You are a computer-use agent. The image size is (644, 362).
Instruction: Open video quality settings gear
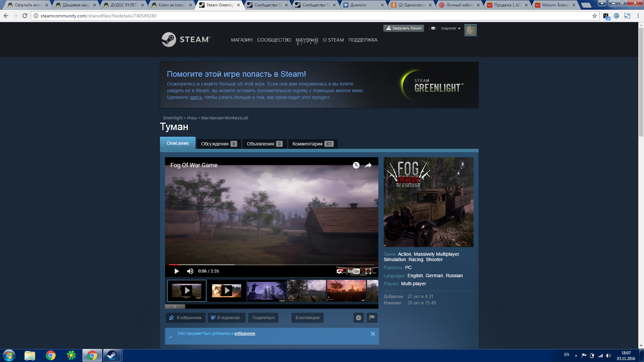[340, 271]
